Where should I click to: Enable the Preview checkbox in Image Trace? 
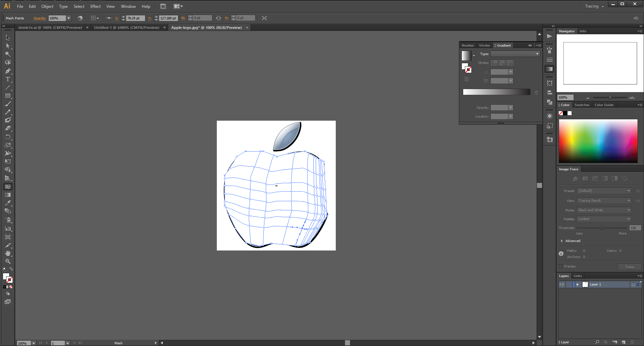561,266
